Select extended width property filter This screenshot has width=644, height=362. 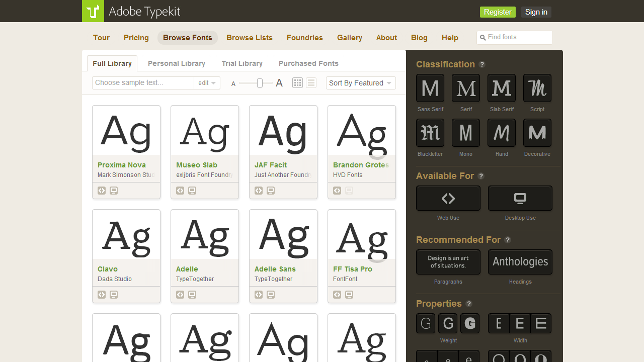(x=541, y=323)
